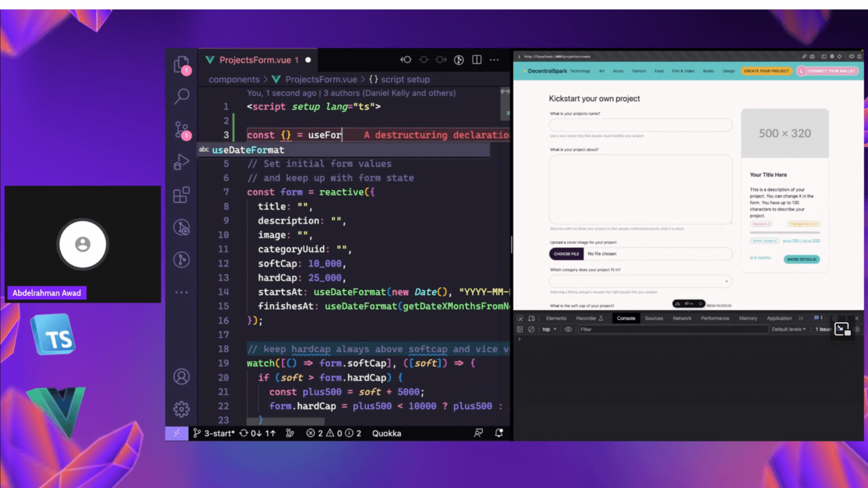Expand the Default levels dropdown
The width and height of the screenshot is (868, 488).
(788, 329)
